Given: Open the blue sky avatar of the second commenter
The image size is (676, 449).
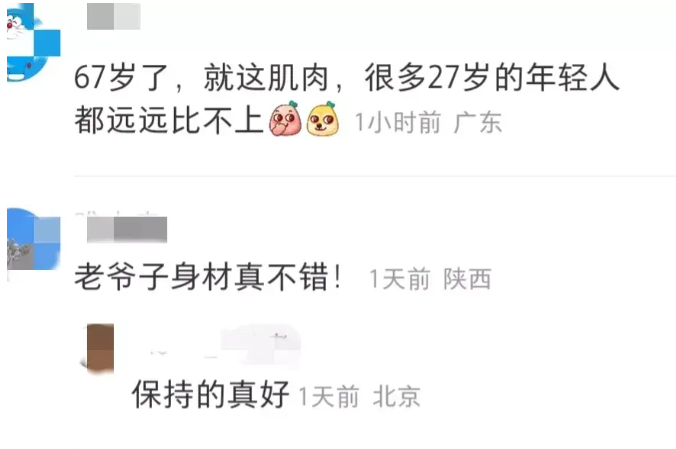Looking at the screenshot, I should click(x=34, y=240).
